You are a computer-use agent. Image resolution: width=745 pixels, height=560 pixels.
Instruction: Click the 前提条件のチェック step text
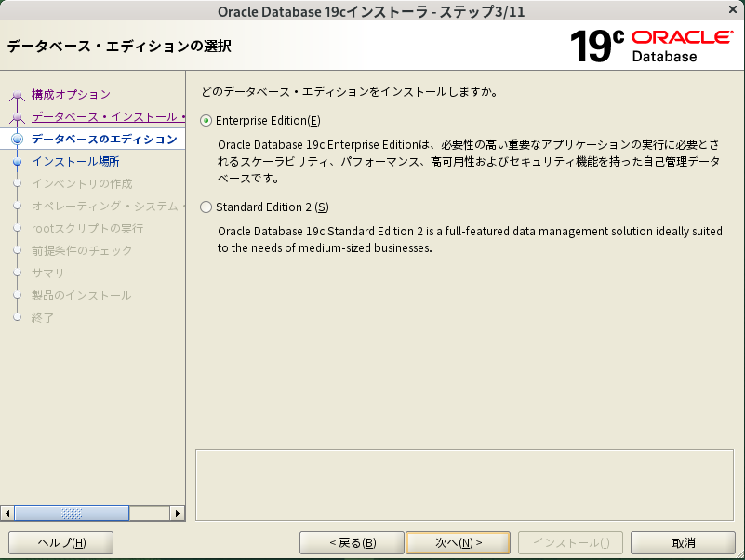(x=82, y=251)
